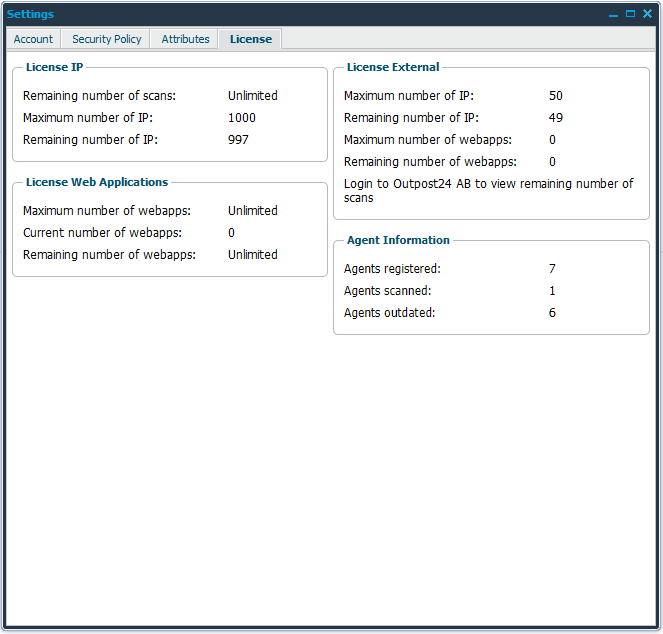Click the License External group header
This screenshot has width=663, height=634.
pos(392,67)
